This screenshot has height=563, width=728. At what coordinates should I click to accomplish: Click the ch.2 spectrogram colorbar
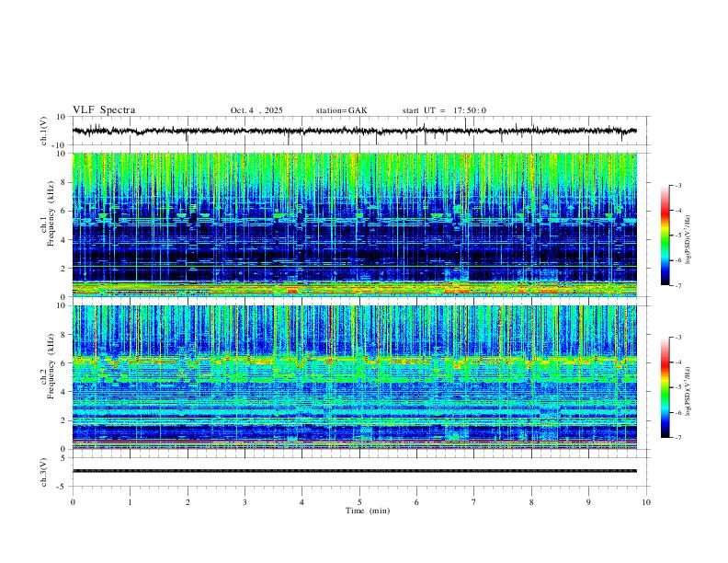(x=665, y=387)
